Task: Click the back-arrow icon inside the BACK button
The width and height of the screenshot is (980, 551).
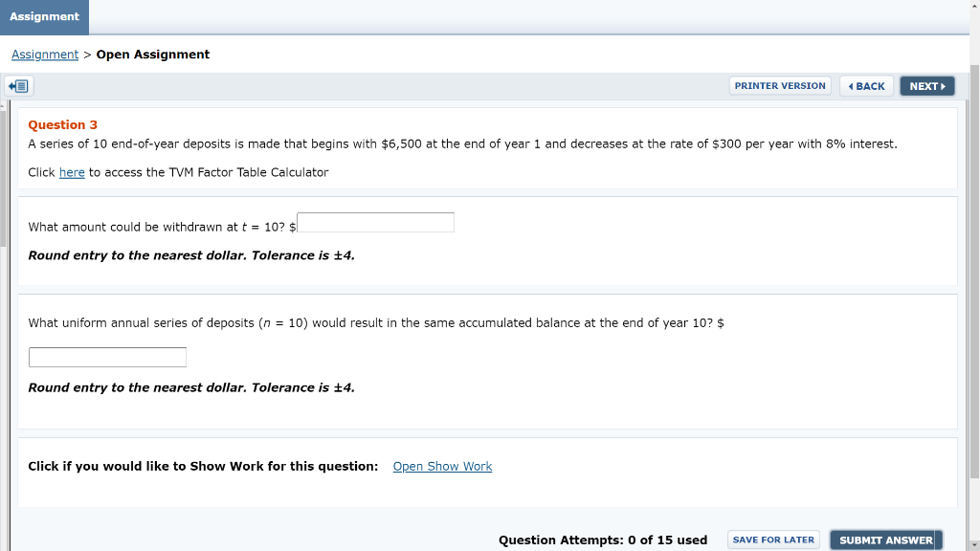Action: point(852,85)
